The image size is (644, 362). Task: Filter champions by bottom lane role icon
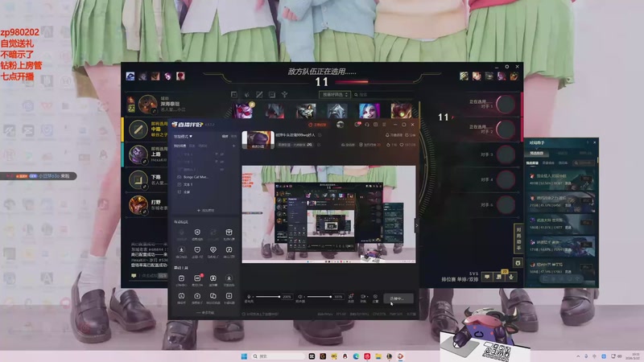(x=272, y=94)
